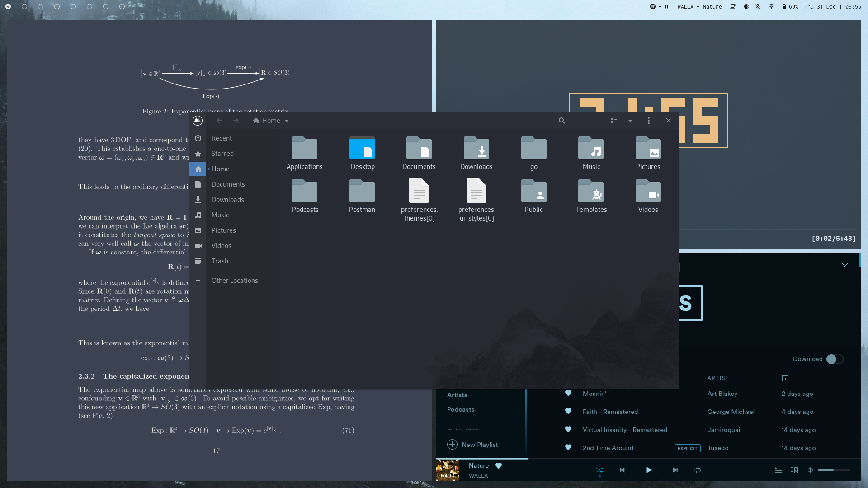The width and height of the screenshot is (868, 488).
Task: Click the battery indicator in top bar
Action: 790,7
